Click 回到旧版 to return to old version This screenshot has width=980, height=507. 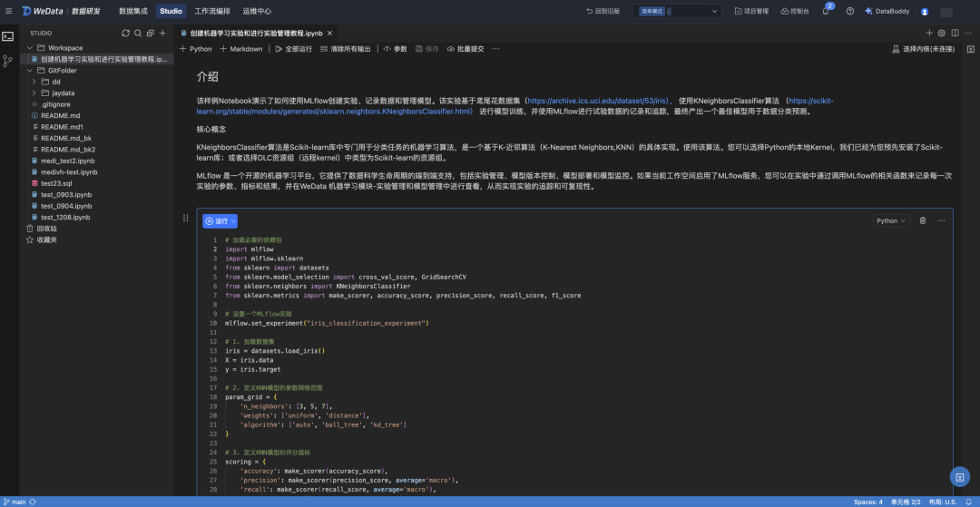[x=603, y=11]
